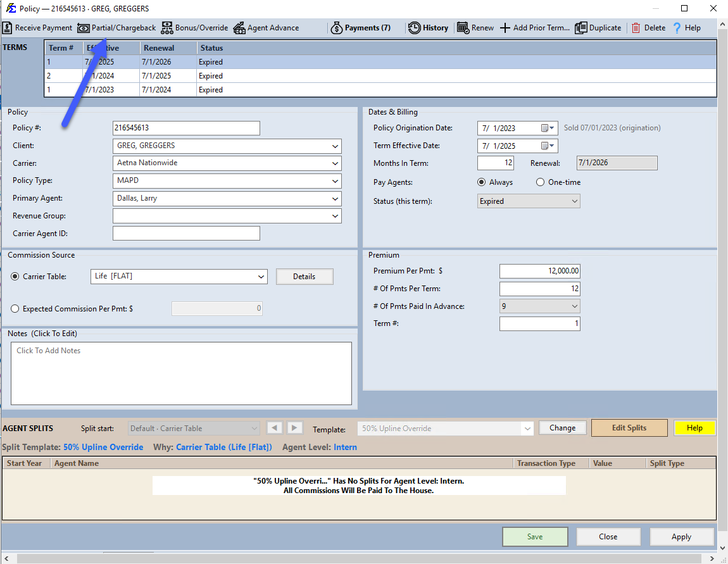Screen dimensions: 728x564
Task: Click Add Prior Term plus icon
Action: (505, 28)
